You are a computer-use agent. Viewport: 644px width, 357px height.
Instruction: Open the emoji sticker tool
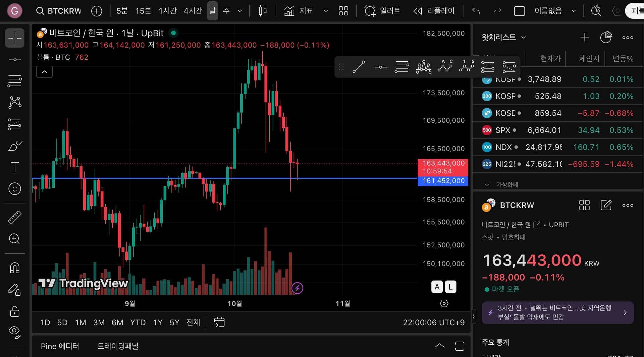15,189
